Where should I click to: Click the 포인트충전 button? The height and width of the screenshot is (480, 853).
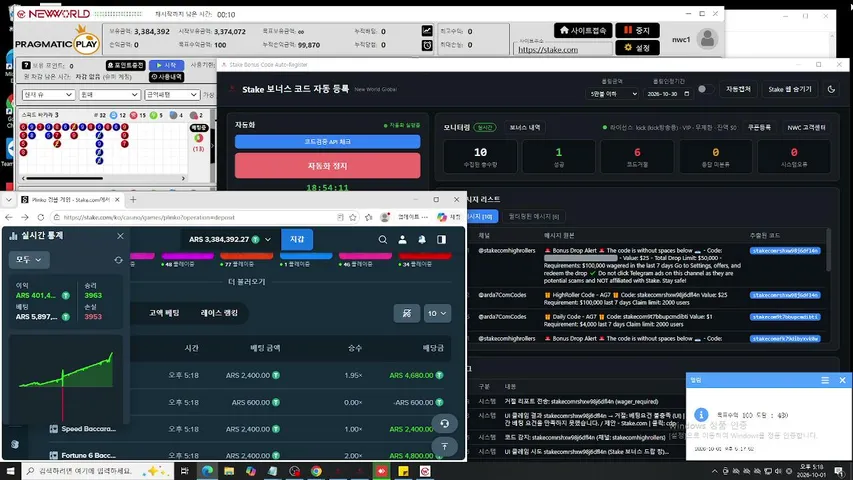125,65
